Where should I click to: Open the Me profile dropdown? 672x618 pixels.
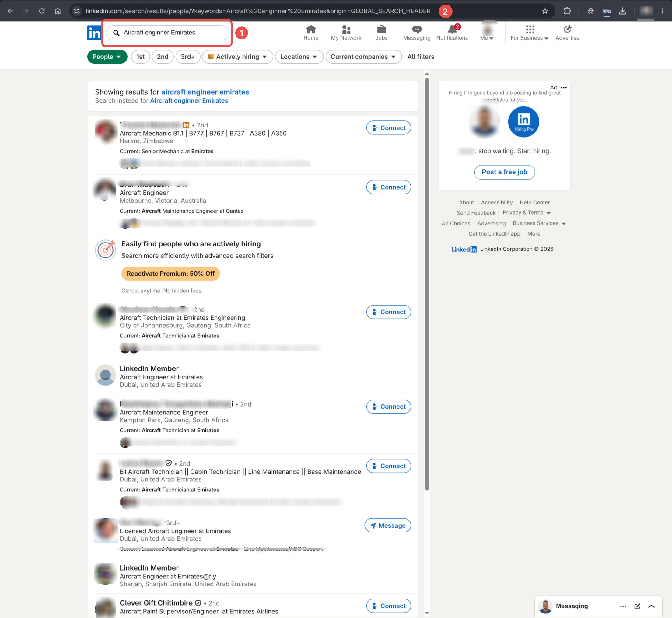tap(487, 33)
